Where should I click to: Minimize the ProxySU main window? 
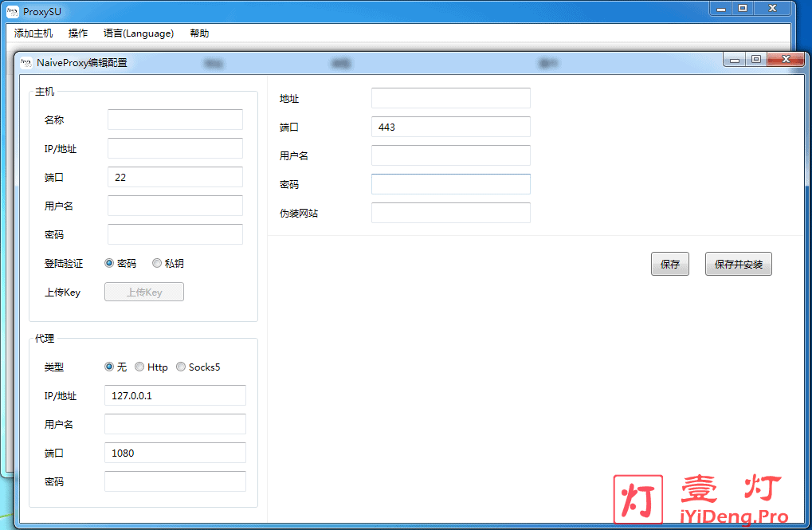721,8
